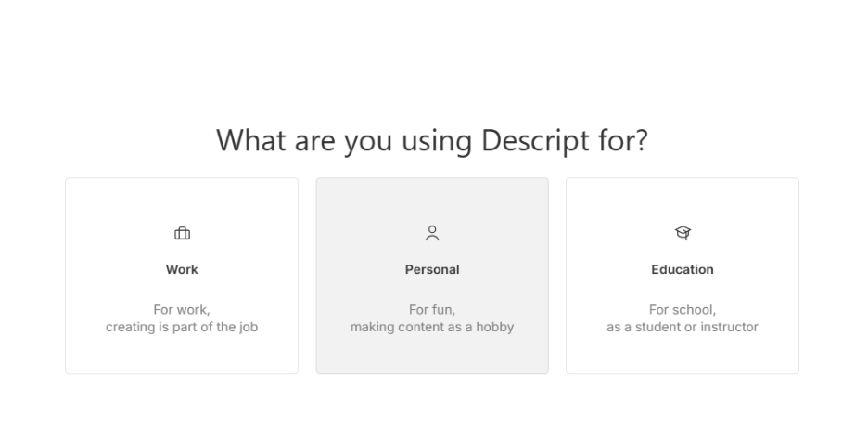
Task: Click the person icon on Personal card
Action: (432, 233)
